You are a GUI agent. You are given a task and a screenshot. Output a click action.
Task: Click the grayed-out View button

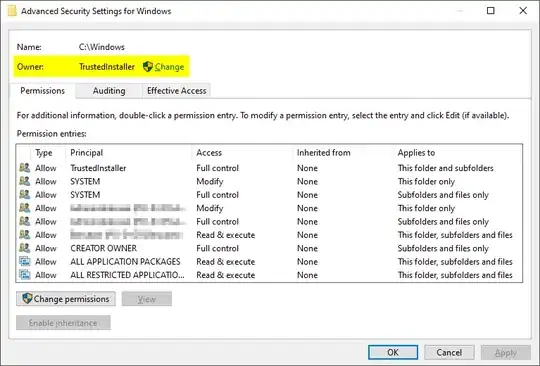tap(147, 299)
